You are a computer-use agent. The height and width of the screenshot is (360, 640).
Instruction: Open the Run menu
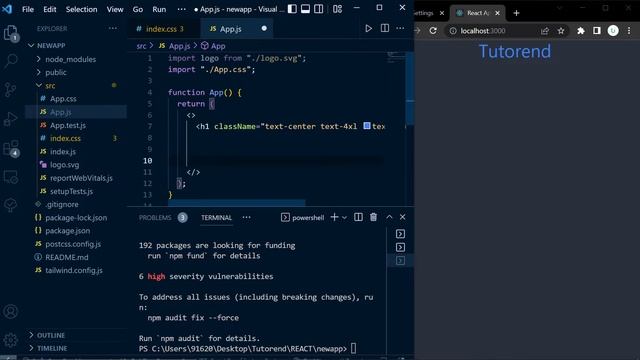pos(159,9)
